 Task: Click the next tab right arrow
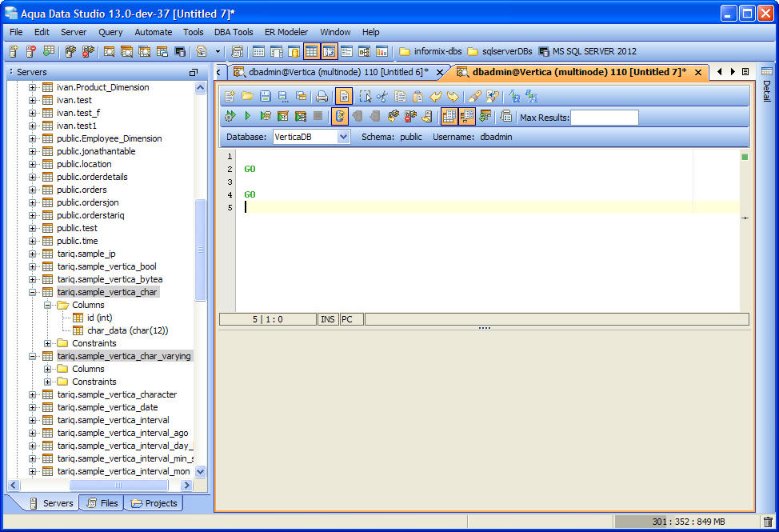pos(733,71)
